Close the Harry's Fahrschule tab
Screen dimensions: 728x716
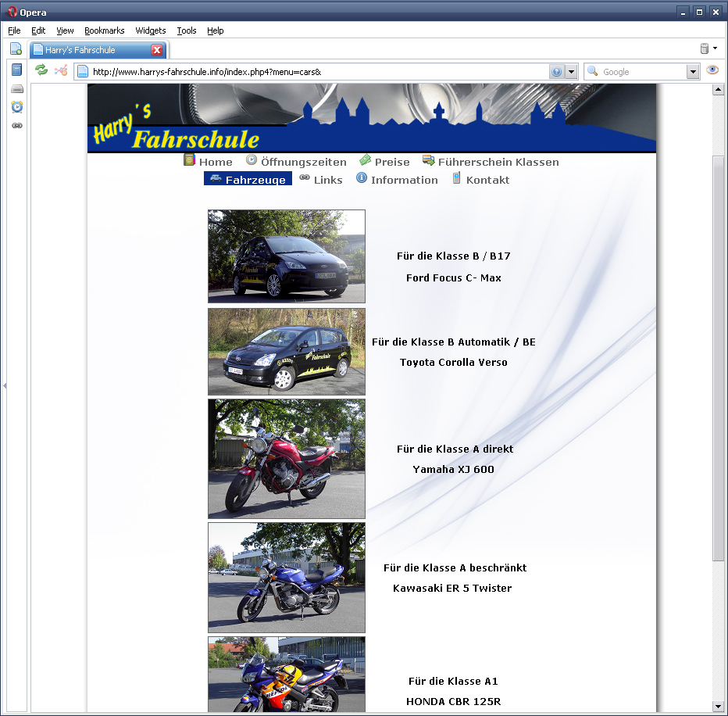pyautogui.click(x=157, y=50)
